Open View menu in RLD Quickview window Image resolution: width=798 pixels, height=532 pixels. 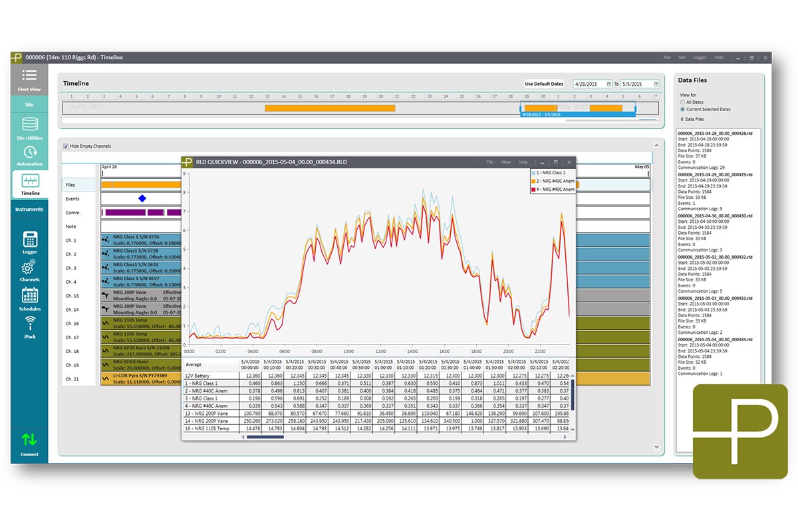tap(506, 162)
